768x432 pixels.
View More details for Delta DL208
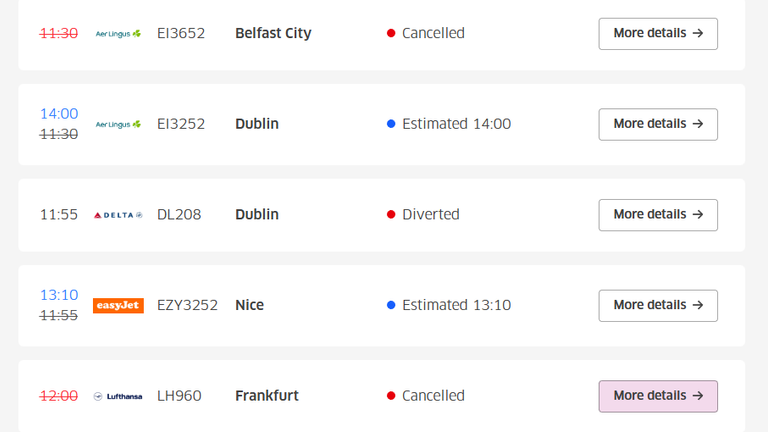tap(657, 215)
